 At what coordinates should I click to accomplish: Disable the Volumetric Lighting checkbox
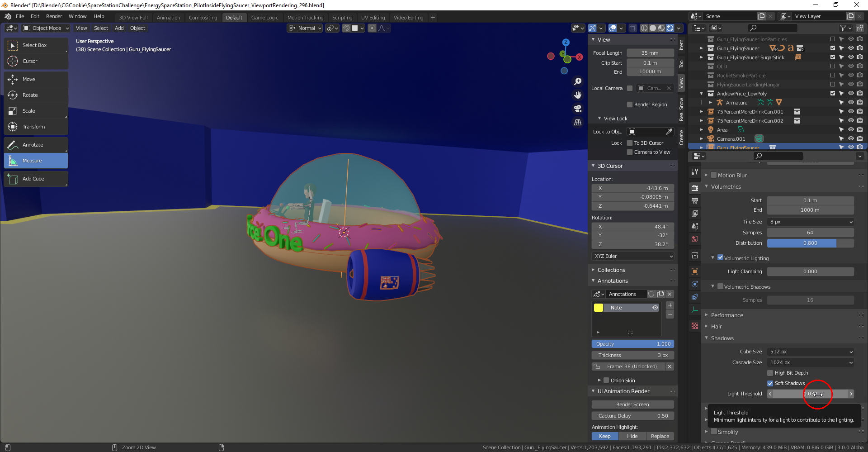pos(721,258)
